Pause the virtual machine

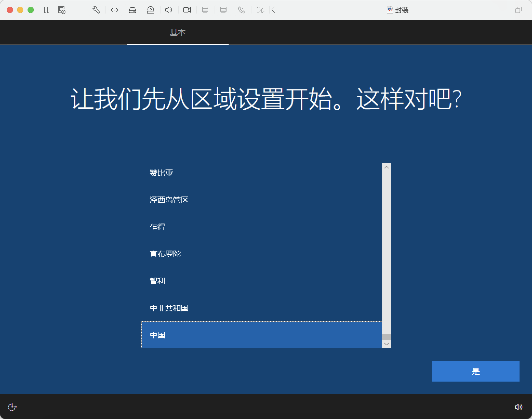click(x=47, y=10)
